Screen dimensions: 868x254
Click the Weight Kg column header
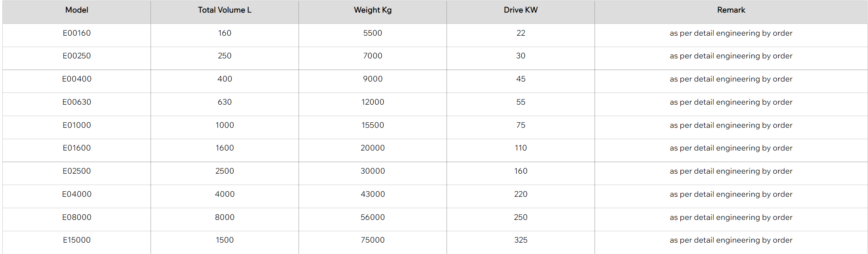[373, 10]
